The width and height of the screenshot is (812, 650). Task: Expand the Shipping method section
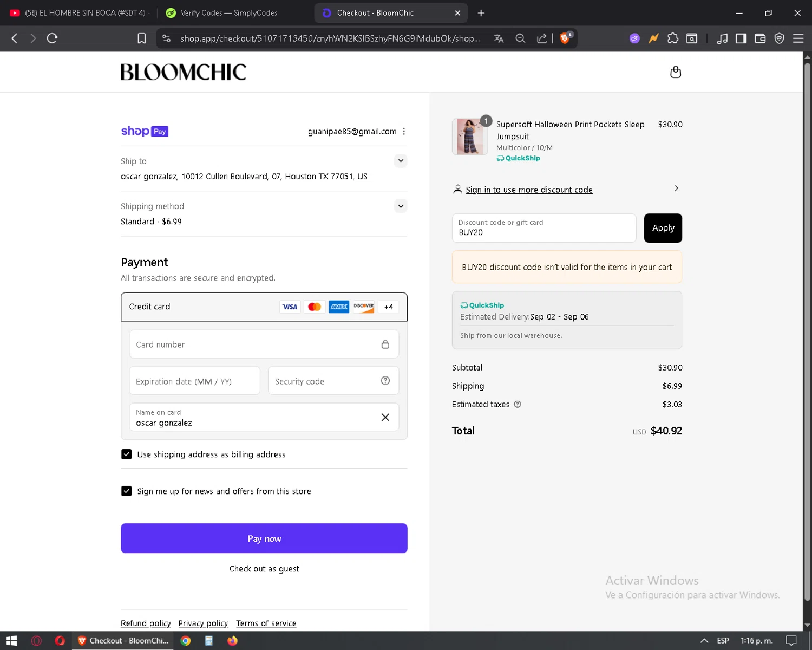pos(401,206)
